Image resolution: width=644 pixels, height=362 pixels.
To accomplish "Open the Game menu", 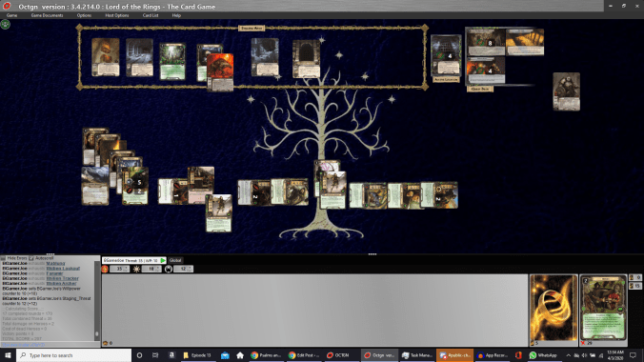I will tap(11, 15).
